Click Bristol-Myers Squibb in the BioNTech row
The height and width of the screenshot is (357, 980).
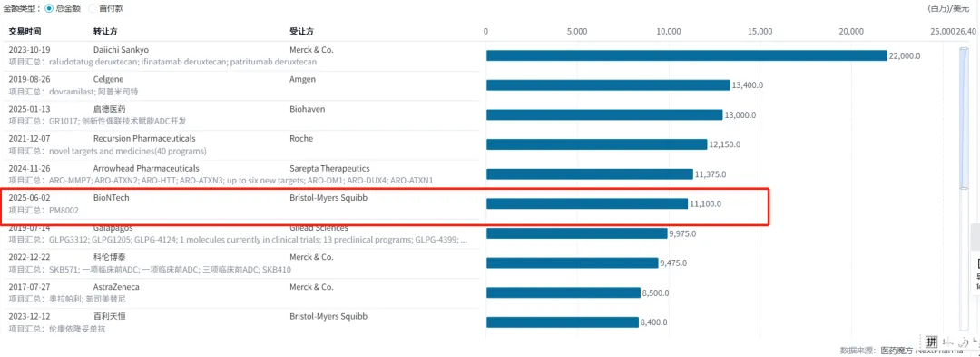328,197
